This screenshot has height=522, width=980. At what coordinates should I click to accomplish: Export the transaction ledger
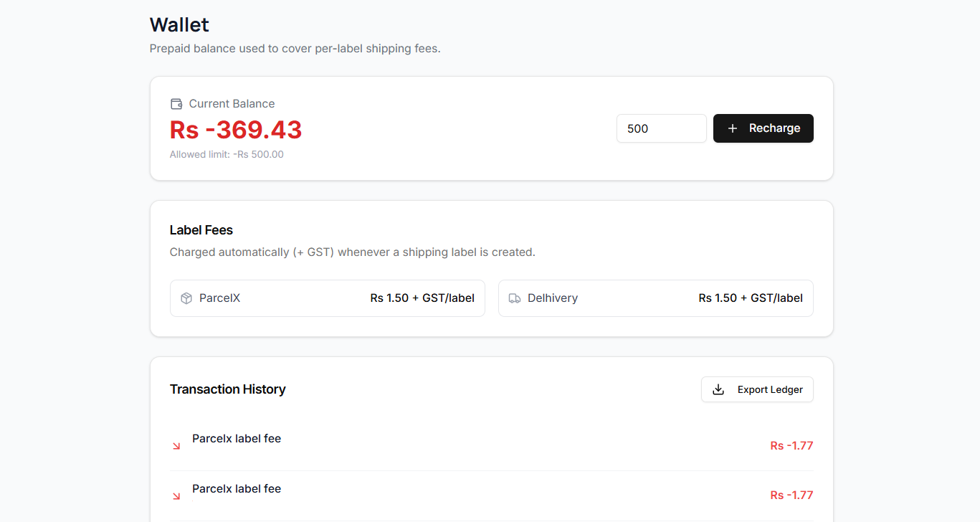[757, 389]
